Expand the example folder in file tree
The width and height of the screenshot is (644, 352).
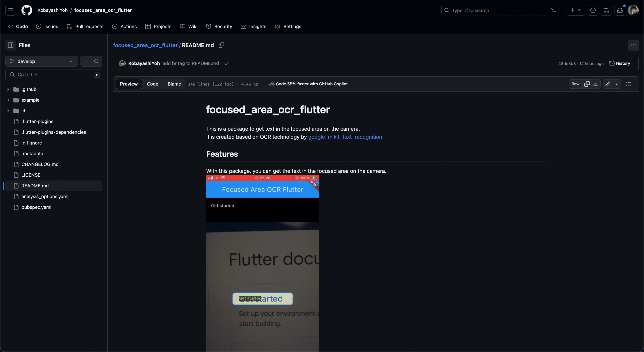(x=7, y=100)
